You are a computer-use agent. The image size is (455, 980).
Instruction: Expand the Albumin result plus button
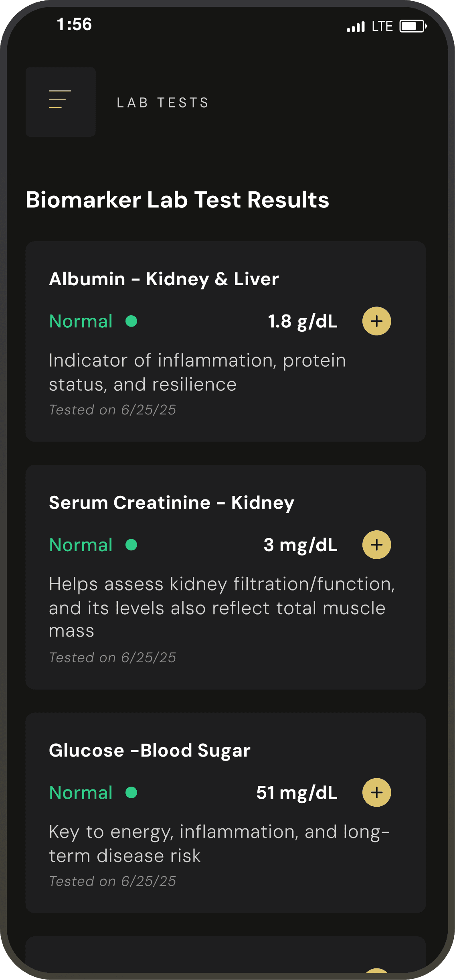click(376, 321)
